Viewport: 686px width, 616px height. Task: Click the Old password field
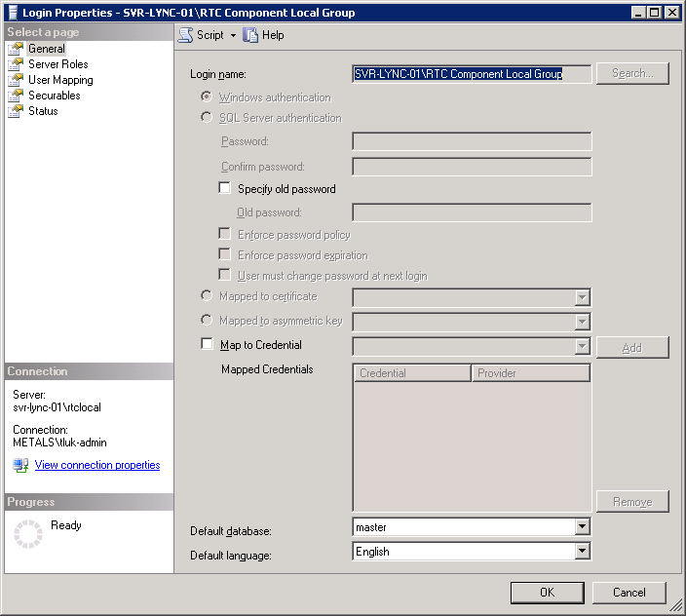(472, 212)
